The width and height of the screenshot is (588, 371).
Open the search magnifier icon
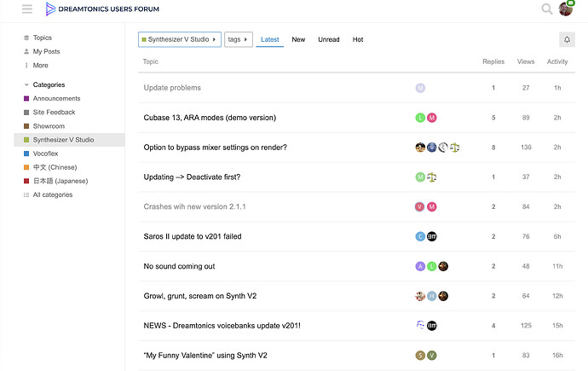tap(547, 9)
